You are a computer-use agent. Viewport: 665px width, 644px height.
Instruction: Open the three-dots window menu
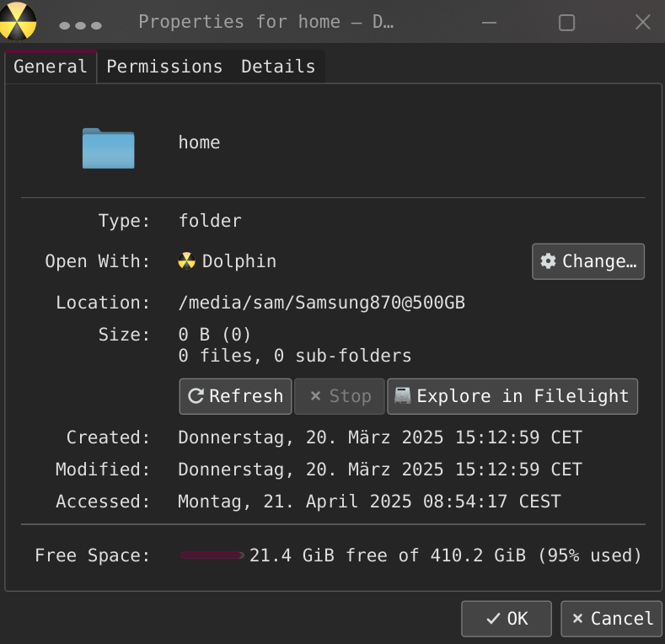pyautogui.click(x=81, y=26)
